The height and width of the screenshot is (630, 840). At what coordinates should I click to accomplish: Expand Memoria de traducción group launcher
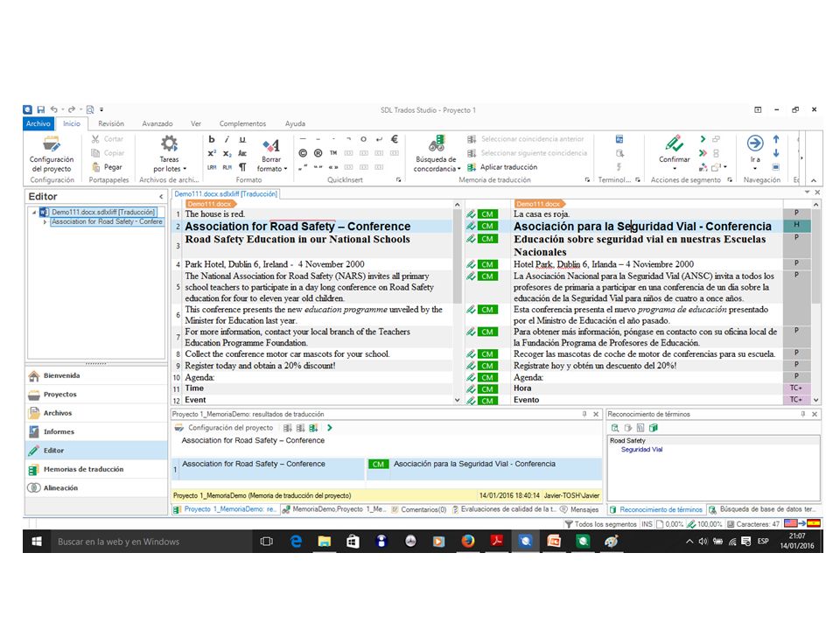coord(588,180)
